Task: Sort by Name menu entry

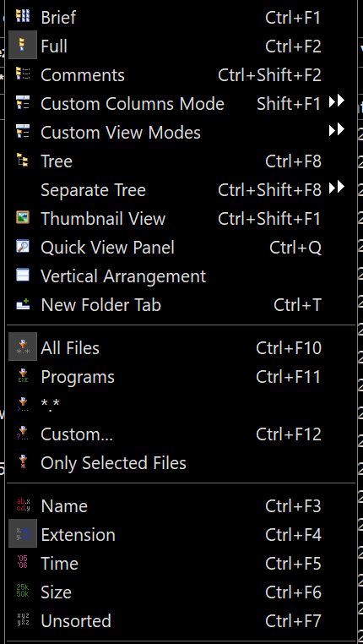Action: (x=181, y=505)
